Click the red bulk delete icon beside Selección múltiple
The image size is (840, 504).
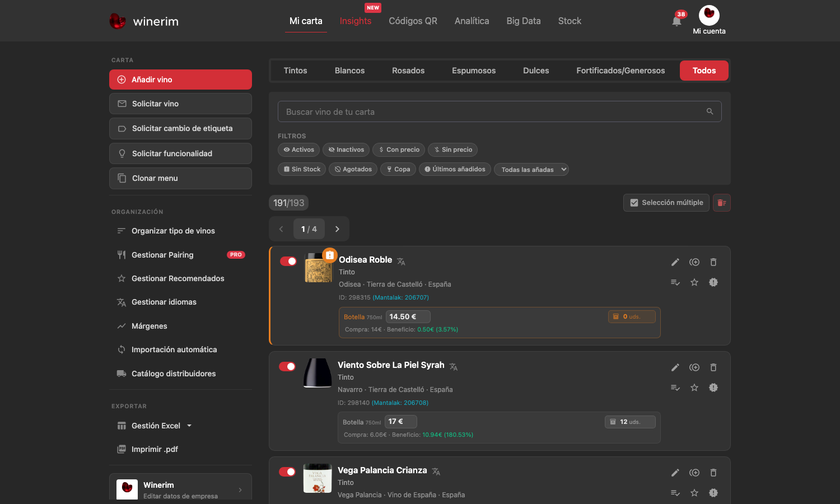(722, 203)
